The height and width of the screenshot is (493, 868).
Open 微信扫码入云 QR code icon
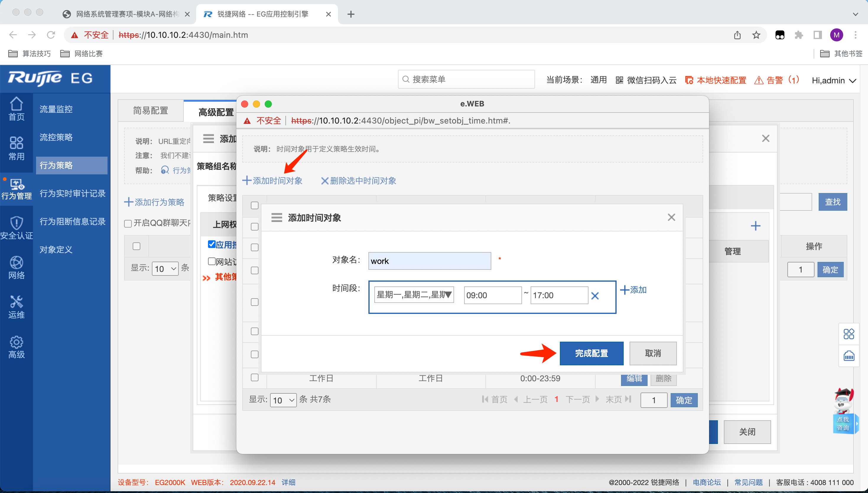coord(619,80)
